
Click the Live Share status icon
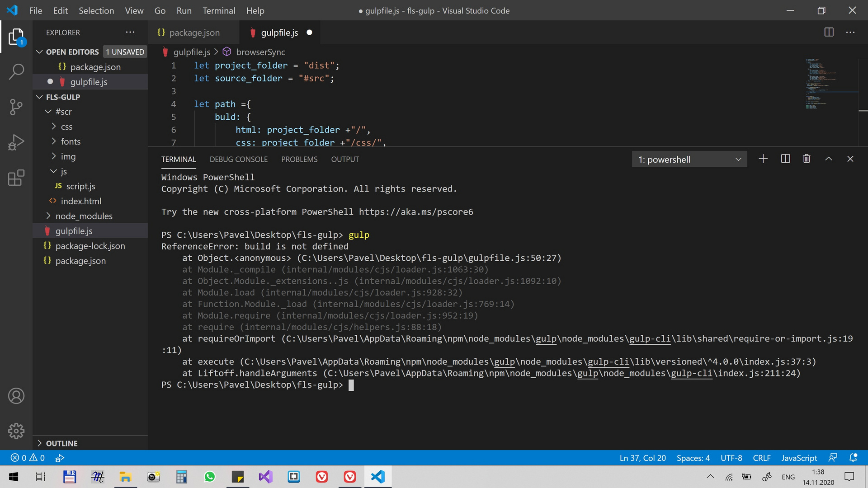[x=60, y=458]
